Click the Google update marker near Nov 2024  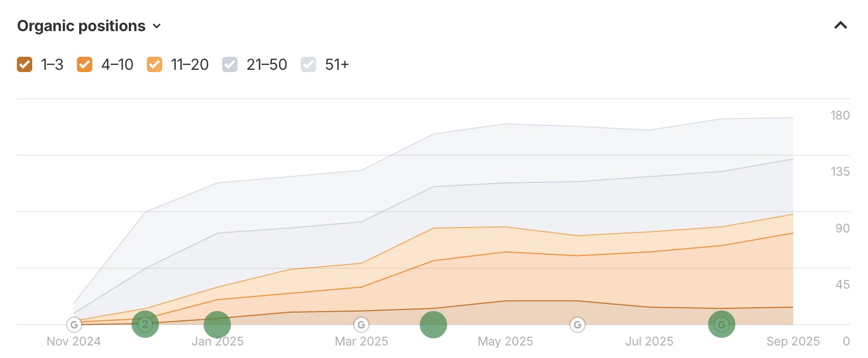click(x=74, y=325)
